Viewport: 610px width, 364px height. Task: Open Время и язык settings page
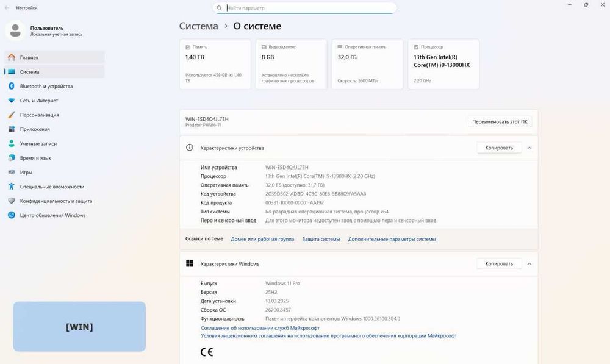(x=54, y=158)
